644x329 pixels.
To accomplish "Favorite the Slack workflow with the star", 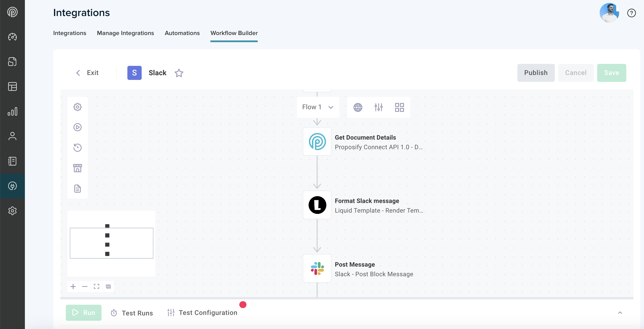I will coord(179,73).
